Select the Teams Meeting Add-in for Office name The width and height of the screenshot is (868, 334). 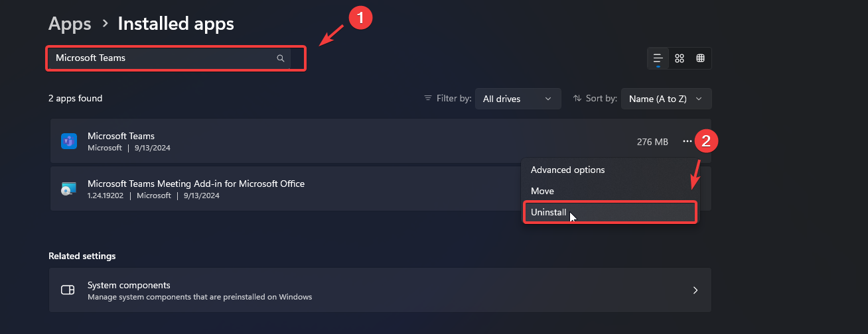[x=196, y=184]
